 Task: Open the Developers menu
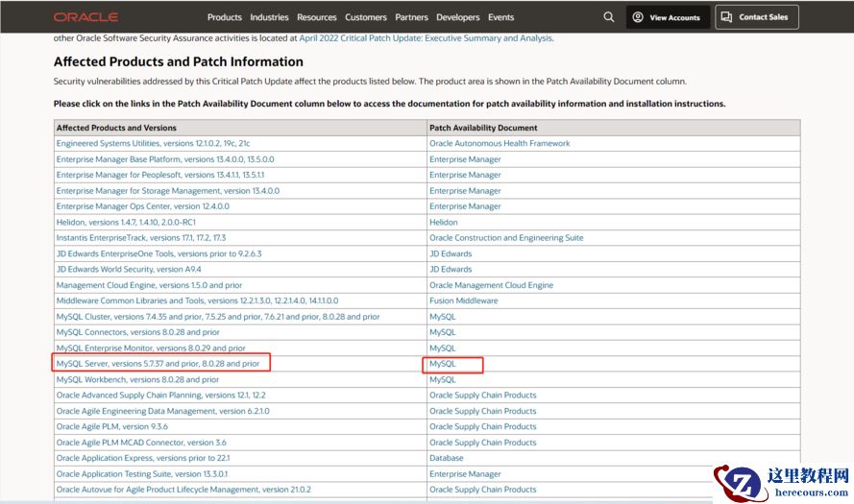458,17
